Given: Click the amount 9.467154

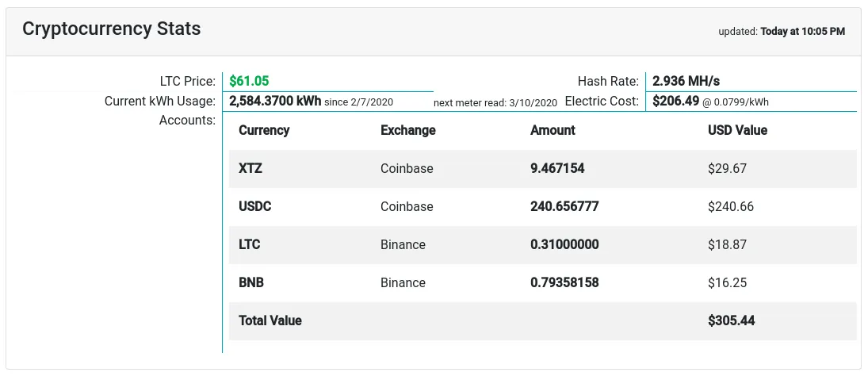Looking at the screenshot, I should (x=557, y=168).
